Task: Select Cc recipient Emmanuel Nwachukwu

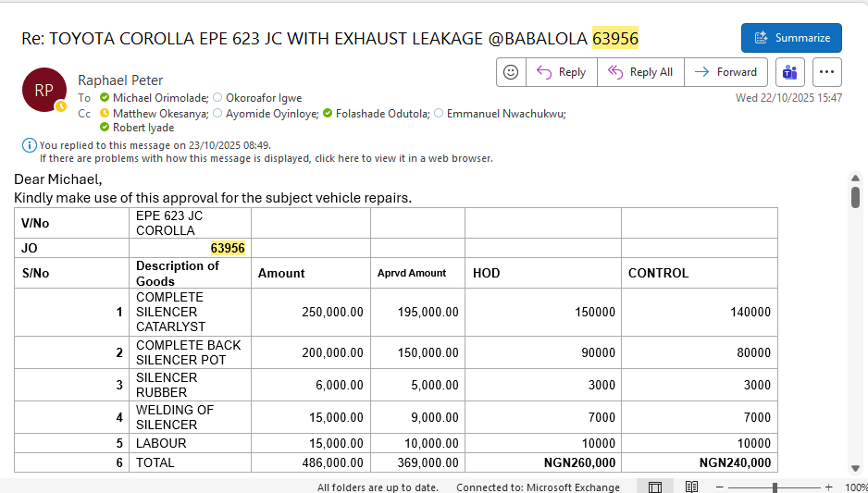Action: (x=506, y=114)
